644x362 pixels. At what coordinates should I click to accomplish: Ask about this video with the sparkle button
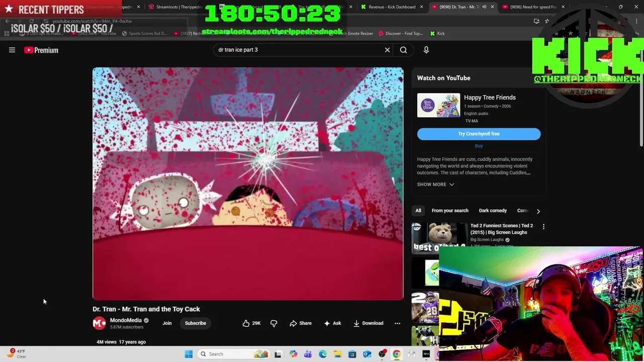(332, 323)
